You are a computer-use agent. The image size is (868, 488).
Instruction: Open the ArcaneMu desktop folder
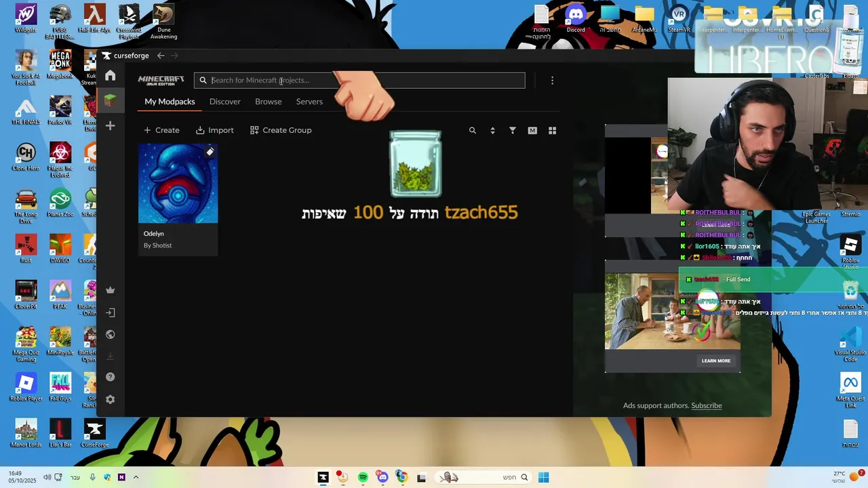644,19
